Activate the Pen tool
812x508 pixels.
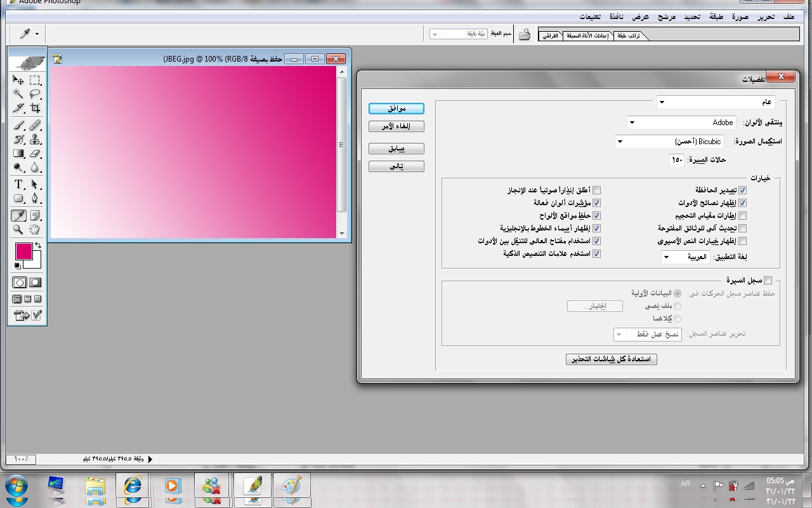pos(35,199)
